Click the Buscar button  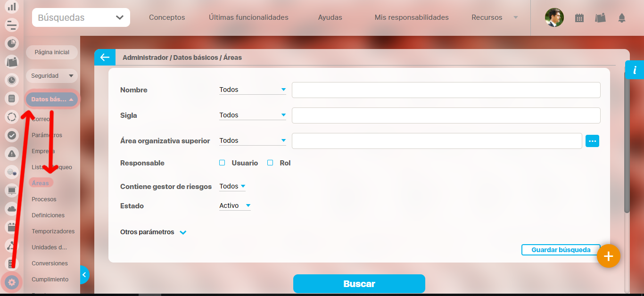pos(359,284)
